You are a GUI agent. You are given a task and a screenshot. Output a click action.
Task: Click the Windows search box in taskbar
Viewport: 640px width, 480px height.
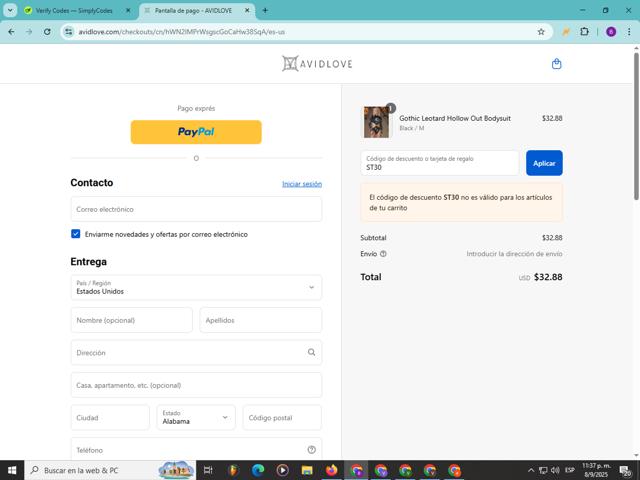[110, 470]
